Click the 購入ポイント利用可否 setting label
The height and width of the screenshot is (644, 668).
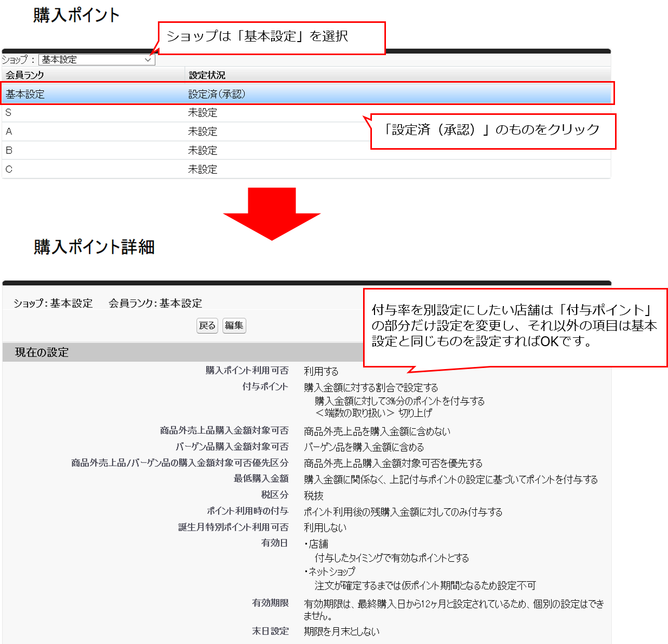coord(247,371)
